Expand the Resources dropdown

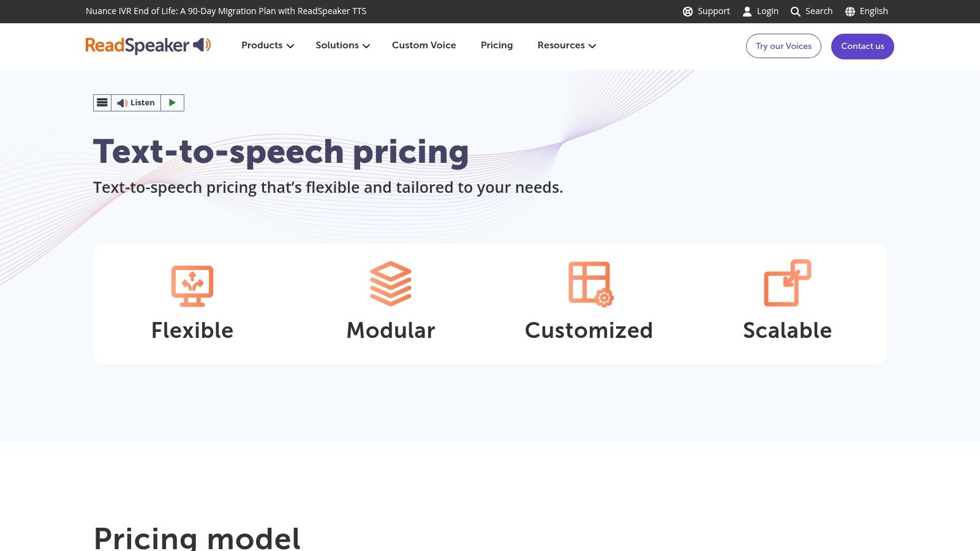pos(566,45)
